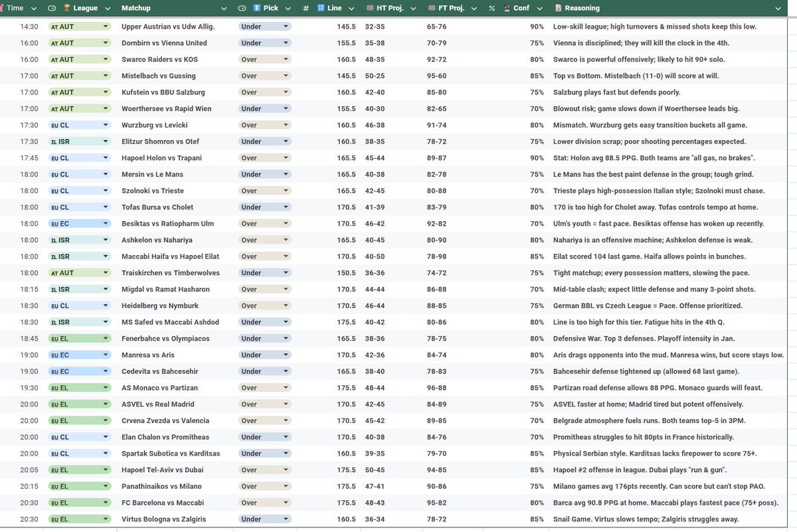Open the EU CL league dropdown for Wurzburg vs Levicki
This screenshot has width=797, height=532.
click(x=106, y=125)
